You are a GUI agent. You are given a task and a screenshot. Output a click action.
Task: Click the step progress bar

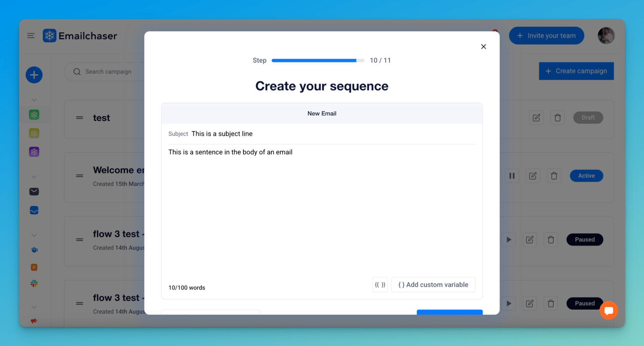tap(318, 61)
